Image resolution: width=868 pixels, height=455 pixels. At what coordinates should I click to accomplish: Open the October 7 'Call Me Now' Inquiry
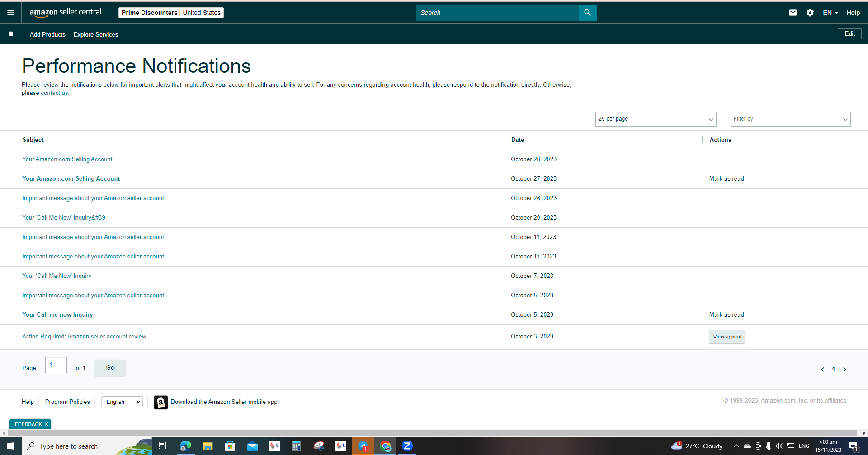(57, 276)
